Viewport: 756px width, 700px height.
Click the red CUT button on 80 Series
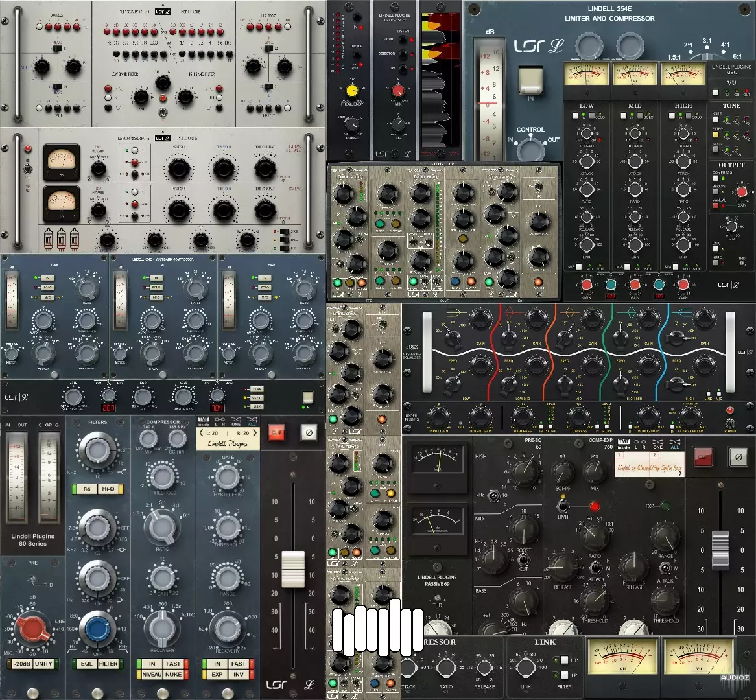point(277,432)
